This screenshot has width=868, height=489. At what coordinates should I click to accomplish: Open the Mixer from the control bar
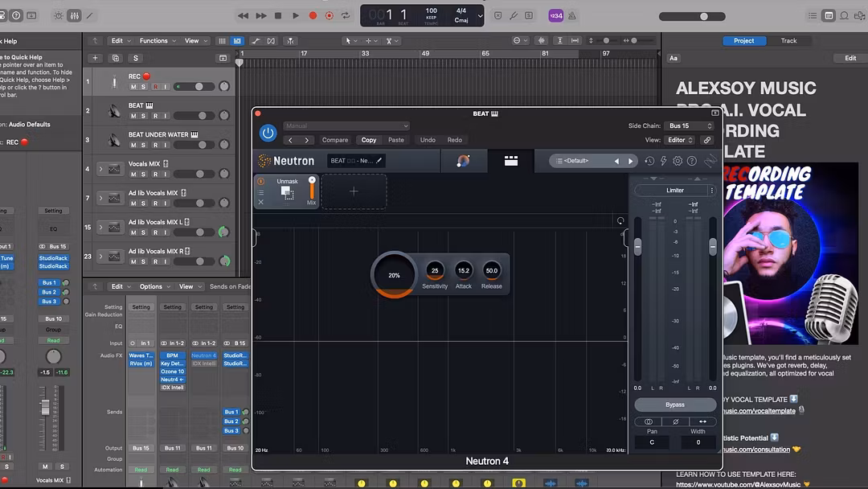pos(74,15)
